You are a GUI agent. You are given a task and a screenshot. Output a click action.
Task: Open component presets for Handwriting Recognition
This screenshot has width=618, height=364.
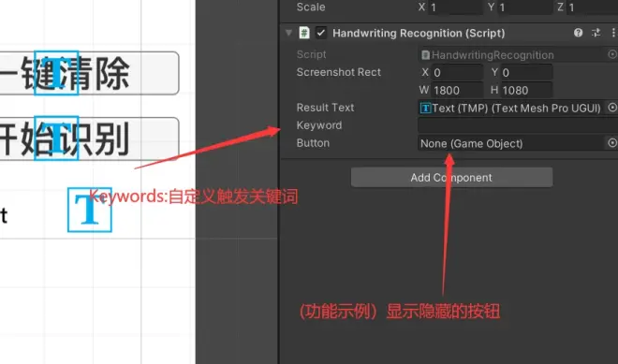[x=596, y=33]
